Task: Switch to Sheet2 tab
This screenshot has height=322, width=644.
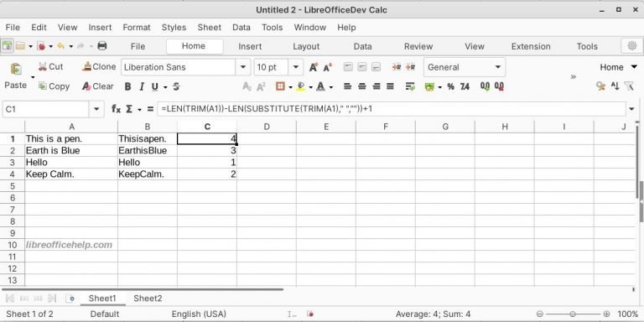Action: point(148,299)
